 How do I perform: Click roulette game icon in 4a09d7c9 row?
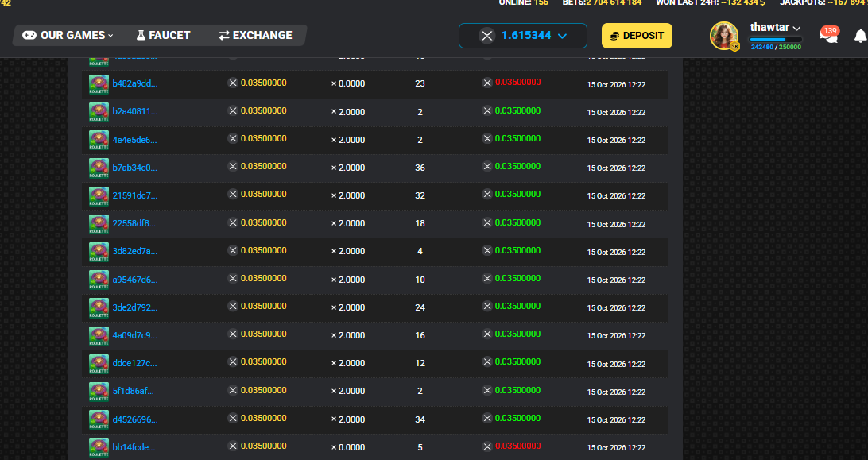pos(99,335)
